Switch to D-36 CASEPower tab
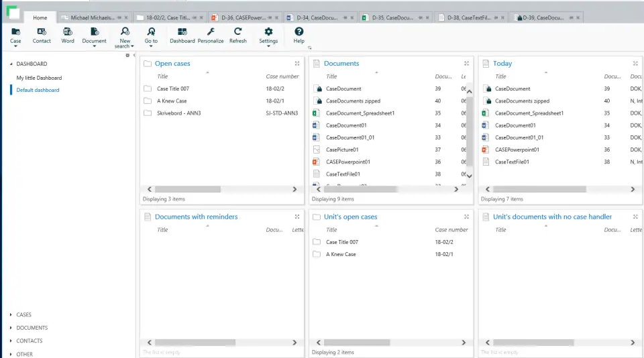This screenshot has width=644, height=358. point(244,17)
